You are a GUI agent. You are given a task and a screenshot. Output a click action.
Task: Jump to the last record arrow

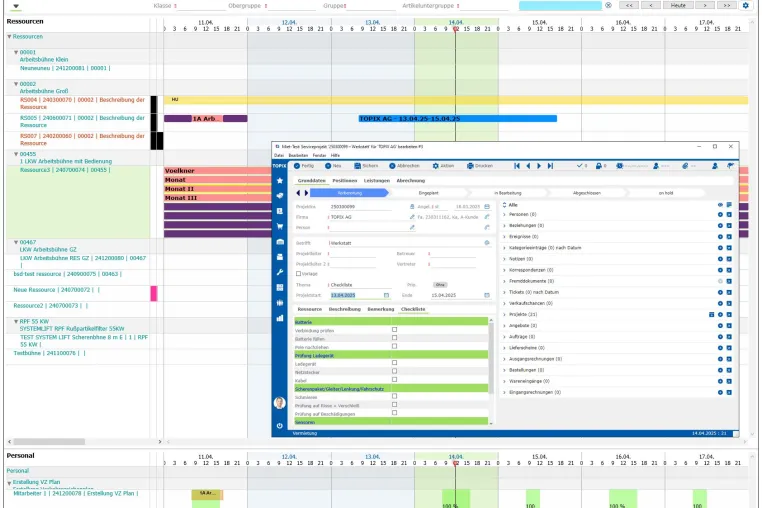[x=550, y=166]
